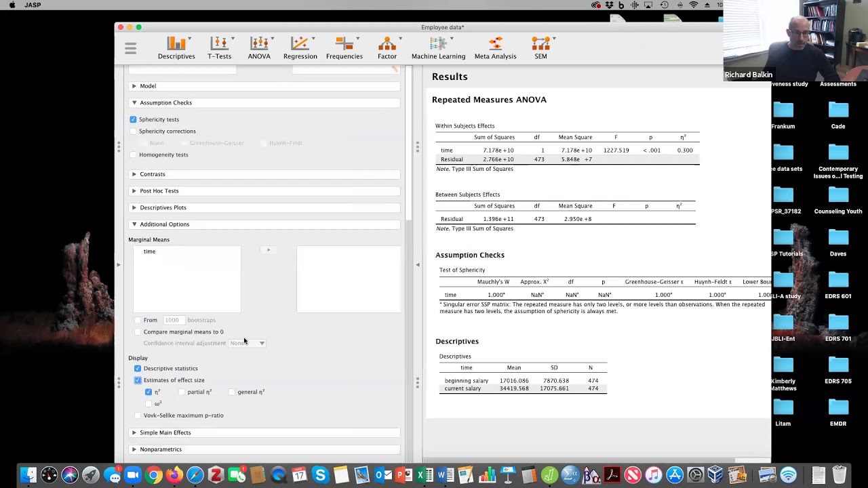Click the Finder icon in the dock
The height and width of the screenshot is (488, 868).
pos(28,475)
